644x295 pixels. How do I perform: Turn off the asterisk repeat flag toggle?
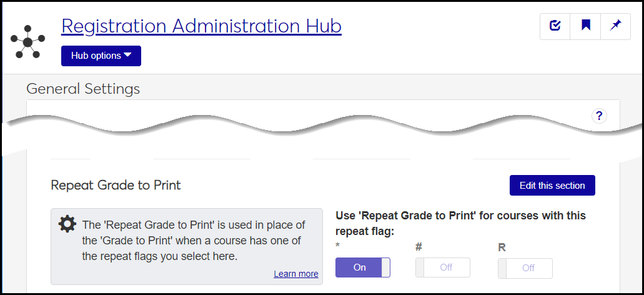point(363,267)
